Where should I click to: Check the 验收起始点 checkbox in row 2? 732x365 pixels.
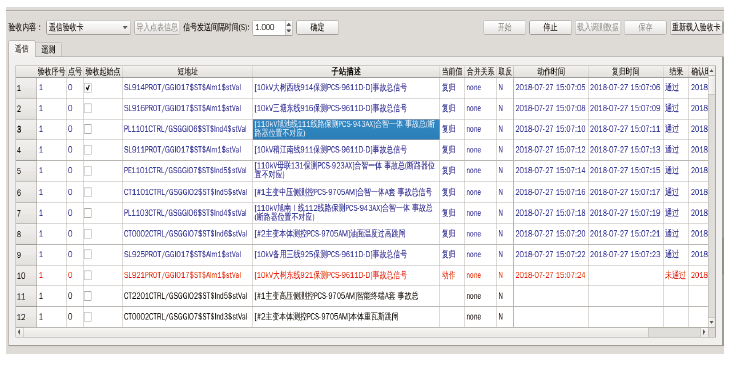tap(88, 108)
